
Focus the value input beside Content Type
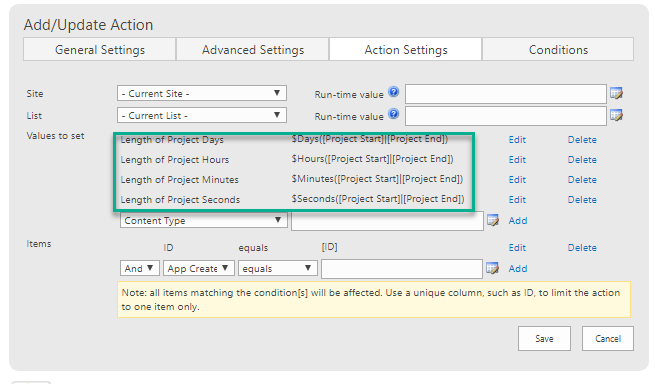pos(387,221)
